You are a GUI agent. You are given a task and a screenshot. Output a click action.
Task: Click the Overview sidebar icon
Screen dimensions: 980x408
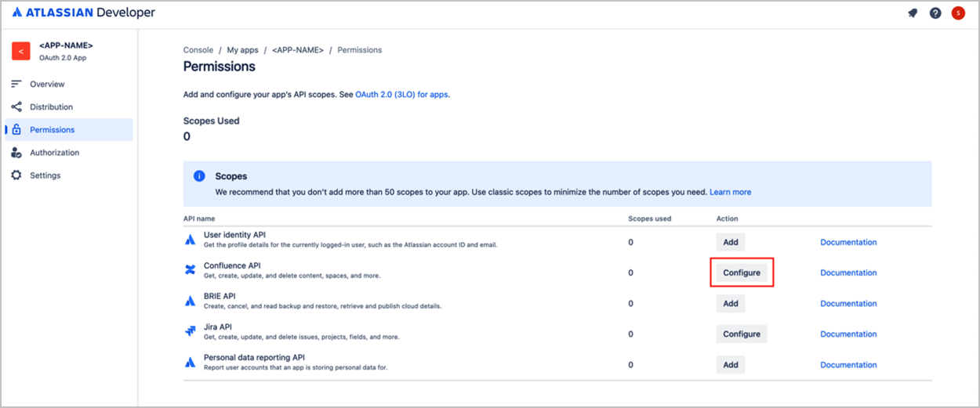pos(16,84)
